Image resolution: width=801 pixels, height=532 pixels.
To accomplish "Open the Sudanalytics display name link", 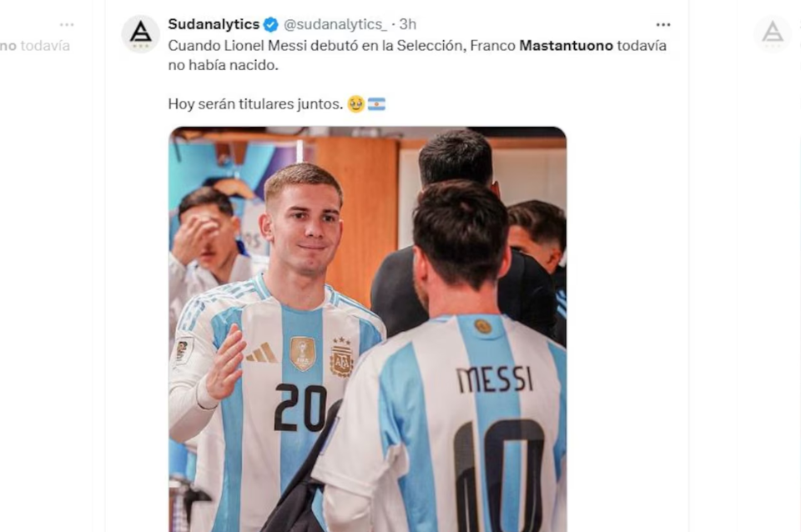I will click(214, 24).
